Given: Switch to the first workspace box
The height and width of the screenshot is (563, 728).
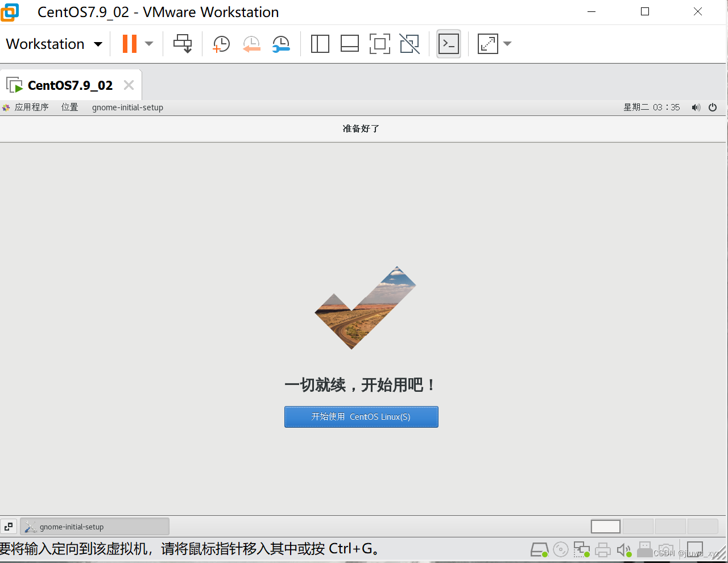Looking at the screenshot, I should [606, 527].
